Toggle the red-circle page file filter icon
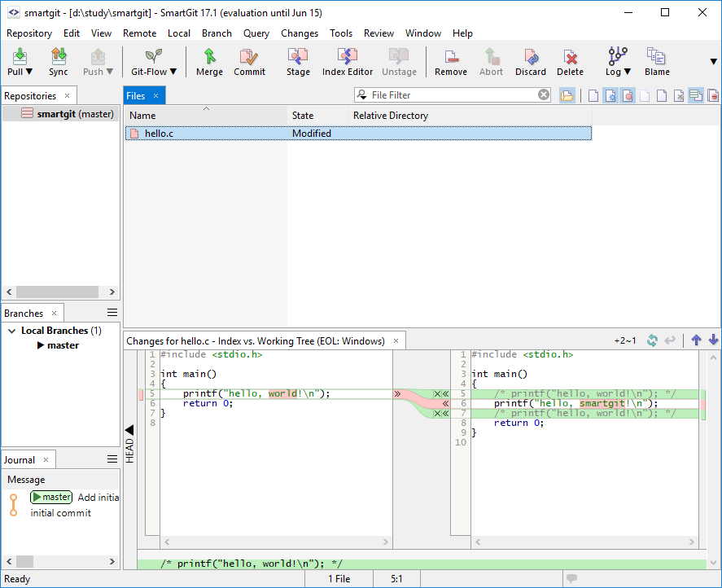722x588 pixels. tap(628, 95)
